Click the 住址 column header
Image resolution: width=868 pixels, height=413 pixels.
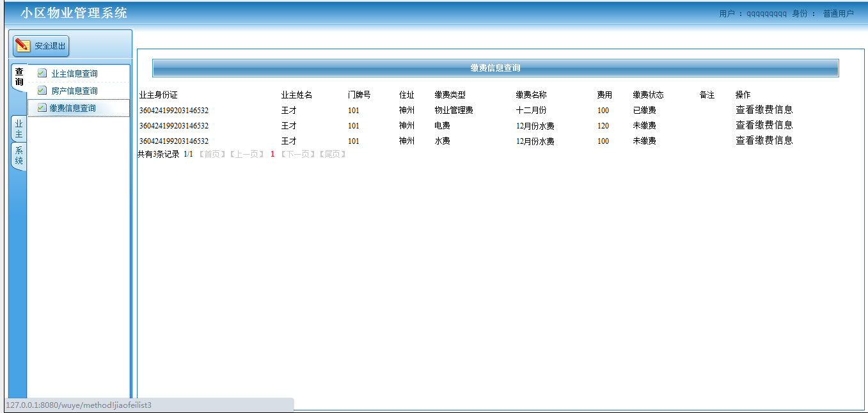[407, 95]
